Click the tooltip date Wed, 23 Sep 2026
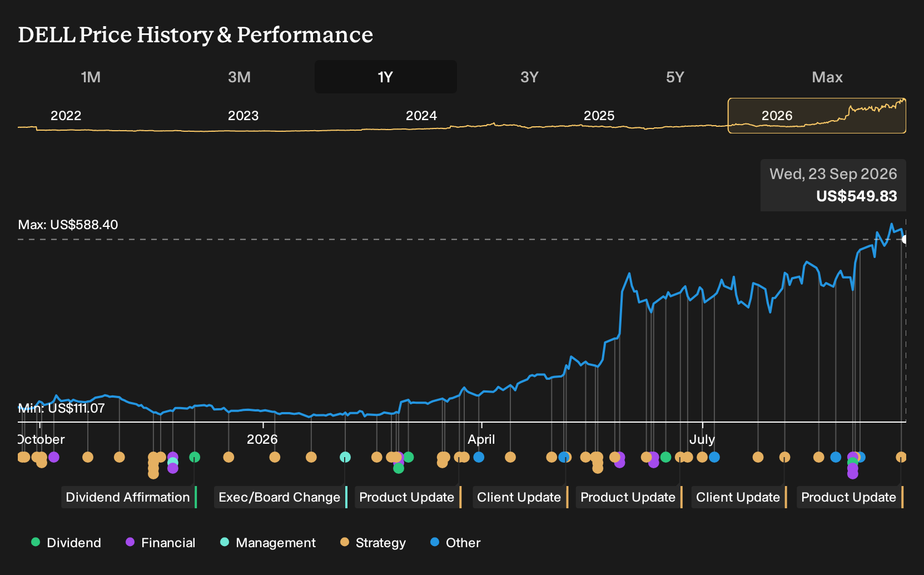Screen dimensions: 924x575 pyautogui.click(x=833, y=174)
